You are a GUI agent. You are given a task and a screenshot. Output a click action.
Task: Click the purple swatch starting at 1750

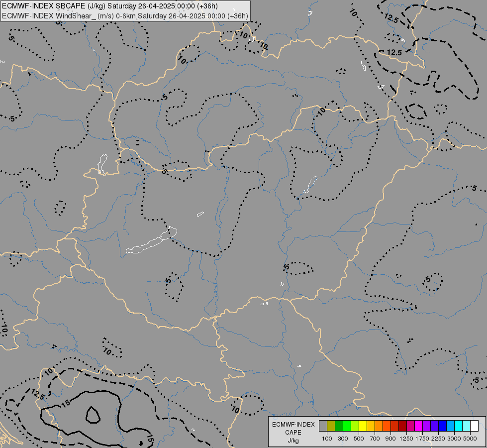(427, 426)
